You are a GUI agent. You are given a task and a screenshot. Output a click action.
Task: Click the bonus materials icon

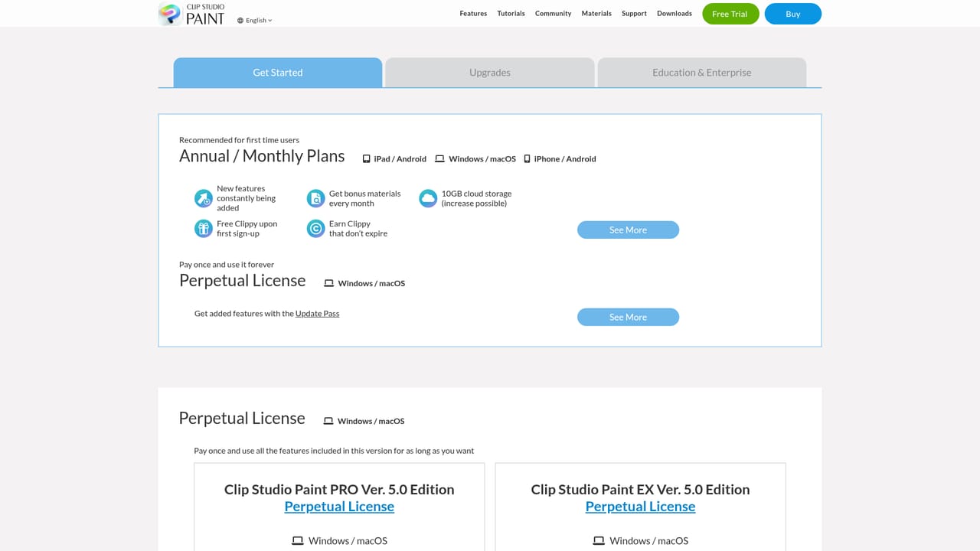tap(315, 198)
